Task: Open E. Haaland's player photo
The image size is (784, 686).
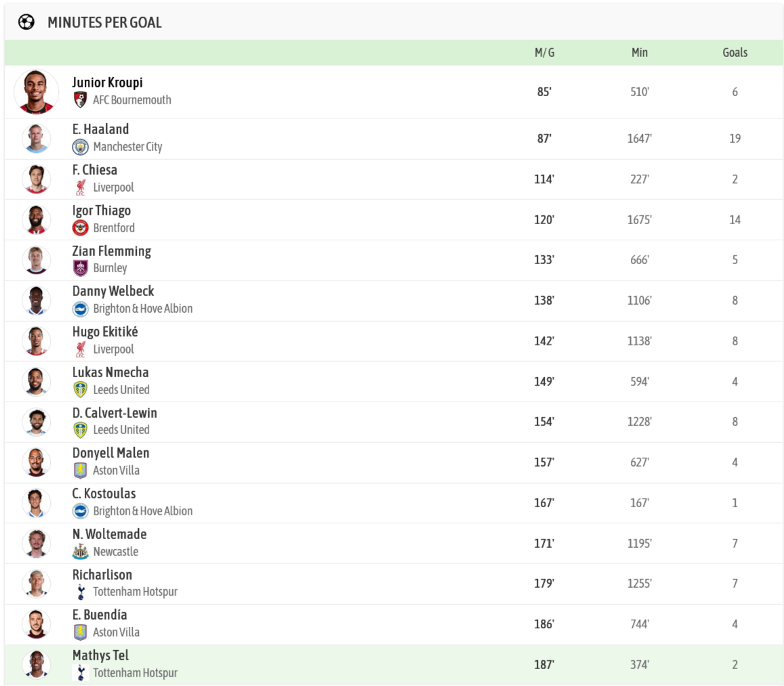Action: 36,139
